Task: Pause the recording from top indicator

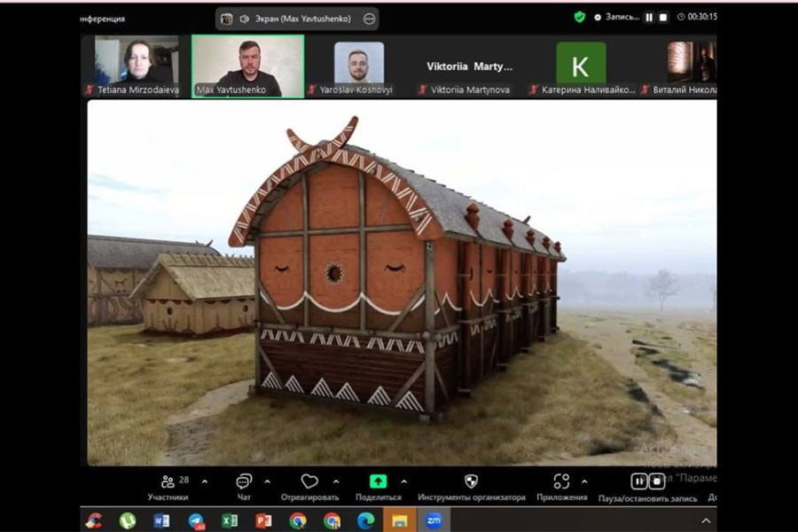Action: 649,17
